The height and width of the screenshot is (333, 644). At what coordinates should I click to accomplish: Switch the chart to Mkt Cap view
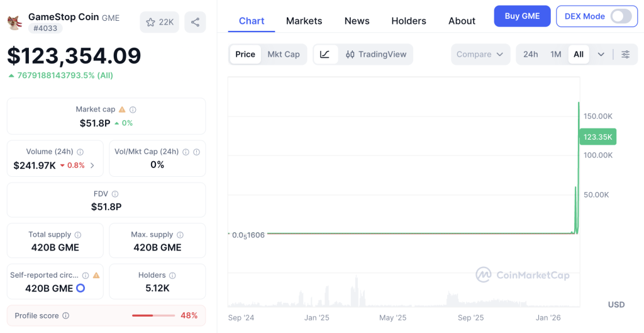point(284,54)
